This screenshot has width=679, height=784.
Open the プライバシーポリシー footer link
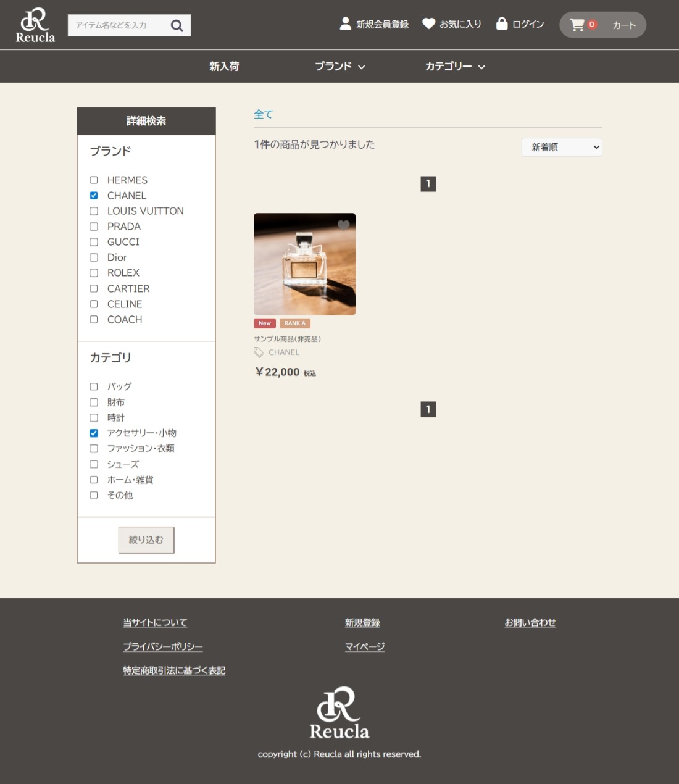tap(163, 646)
